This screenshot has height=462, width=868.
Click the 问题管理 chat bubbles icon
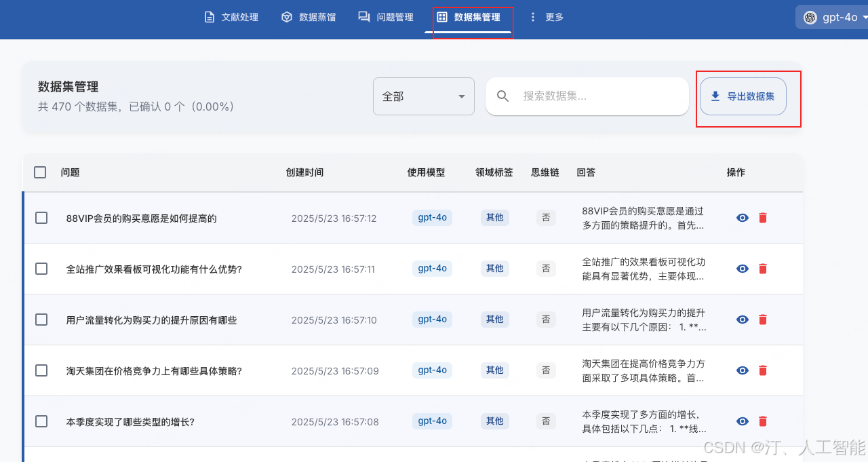(x=364, y=17)
